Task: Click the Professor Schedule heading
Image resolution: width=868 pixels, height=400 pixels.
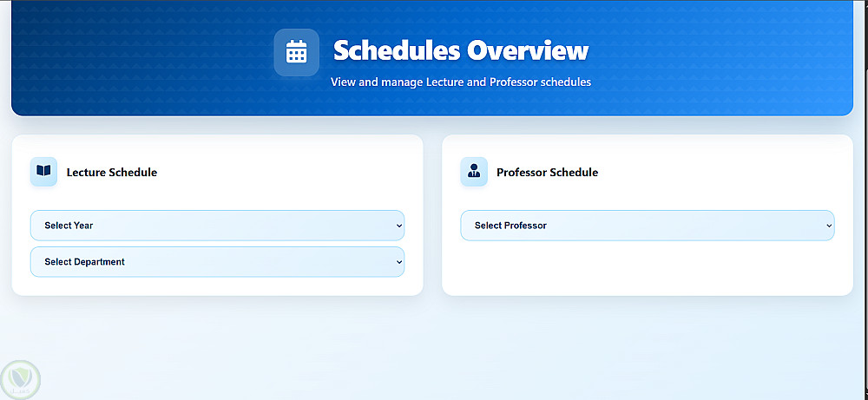Action: click(x=547, y=172)
